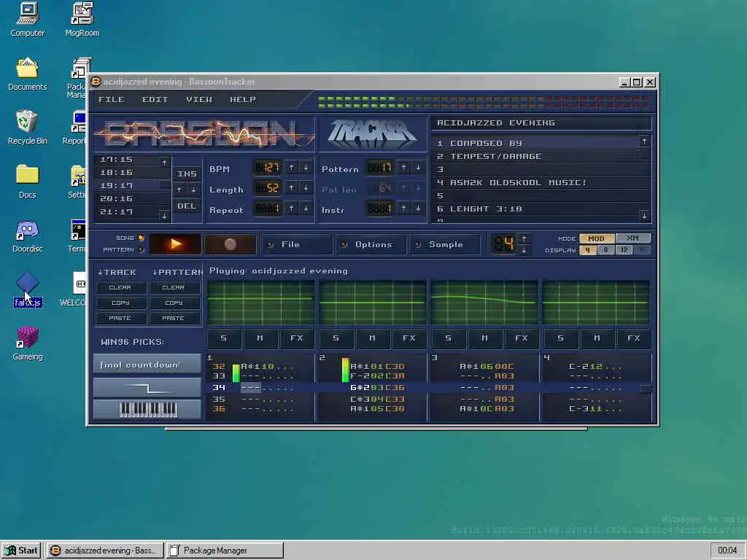Select the fall.js desktop file icon
The image size is (747, 560).
pos(28,289)
